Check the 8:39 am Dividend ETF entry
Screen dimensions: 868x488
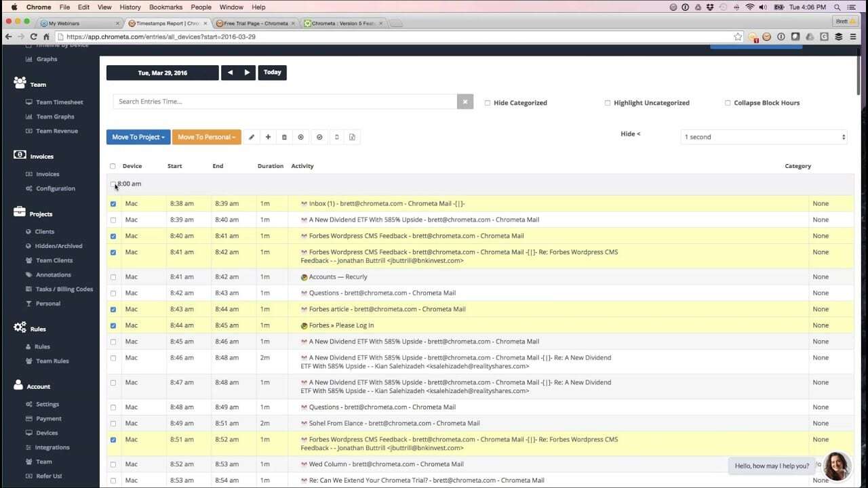pyautogui.click(x=113, y=220)
